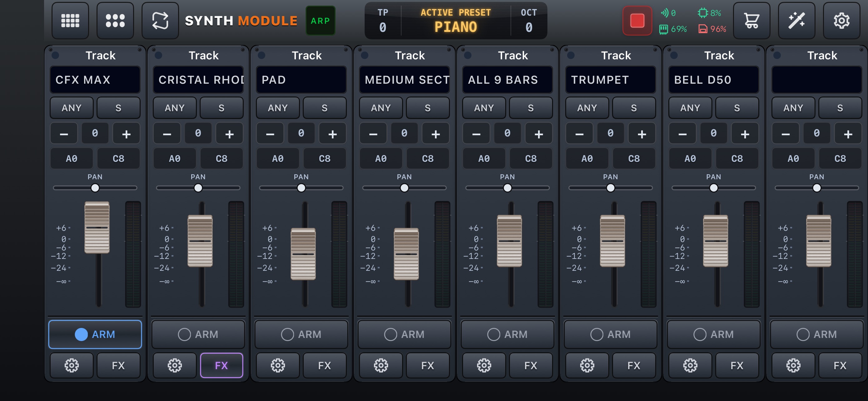Open BELL D50 sound selector
The height and width of the screenshot is (401, 868).
click(714, 79)
